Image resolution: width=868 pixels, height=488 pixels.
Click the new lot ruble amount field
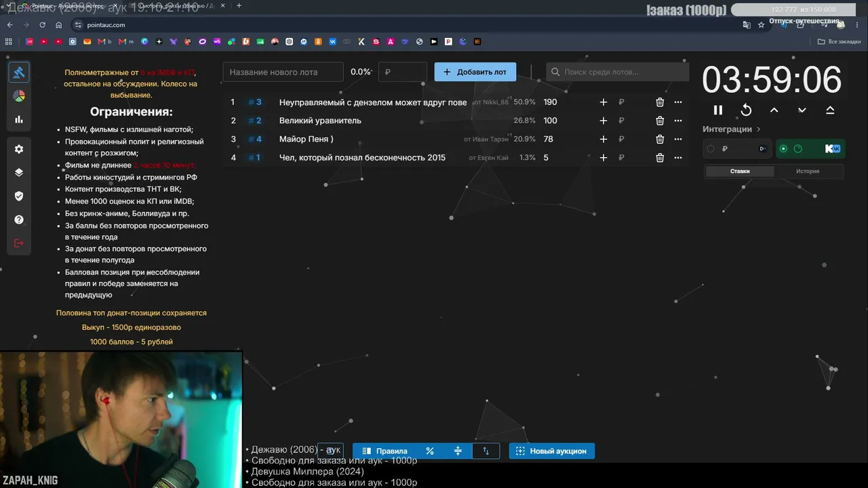click(403, 72)
